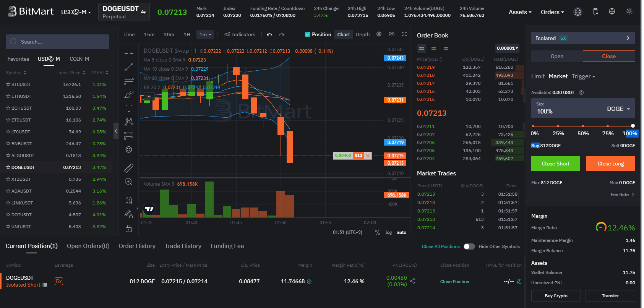The height and width of the screenshot is (308, 644).
Task: Select the COIN-M symbol list tab
Action: tap(79, 59)
